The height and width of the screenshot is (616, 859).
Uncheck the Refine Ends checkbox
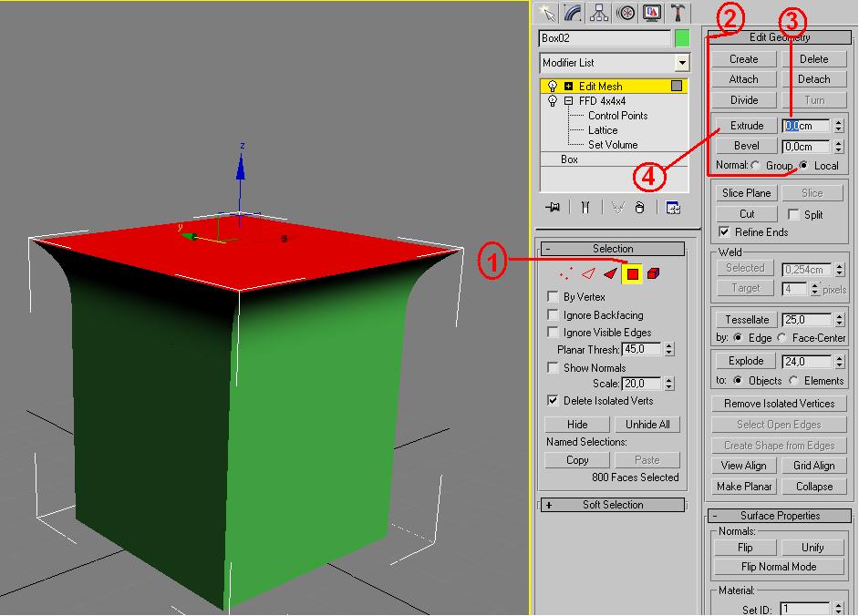coord(724,232)
